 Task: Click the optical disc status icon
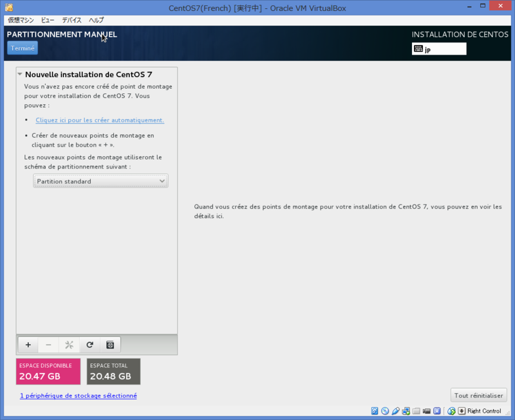pos(385,411)
